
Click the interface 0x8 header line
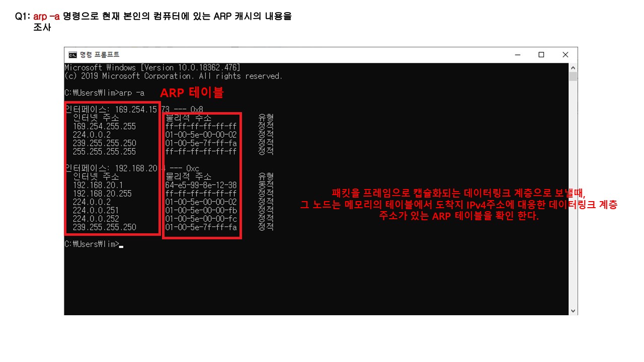click(134, 109)
